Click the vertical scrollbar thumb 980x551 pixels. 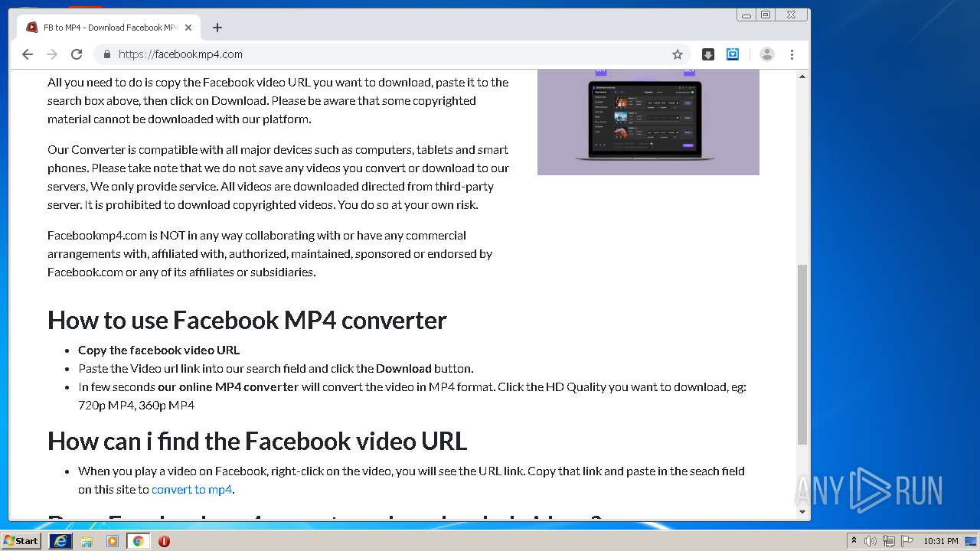coord(802,354)
